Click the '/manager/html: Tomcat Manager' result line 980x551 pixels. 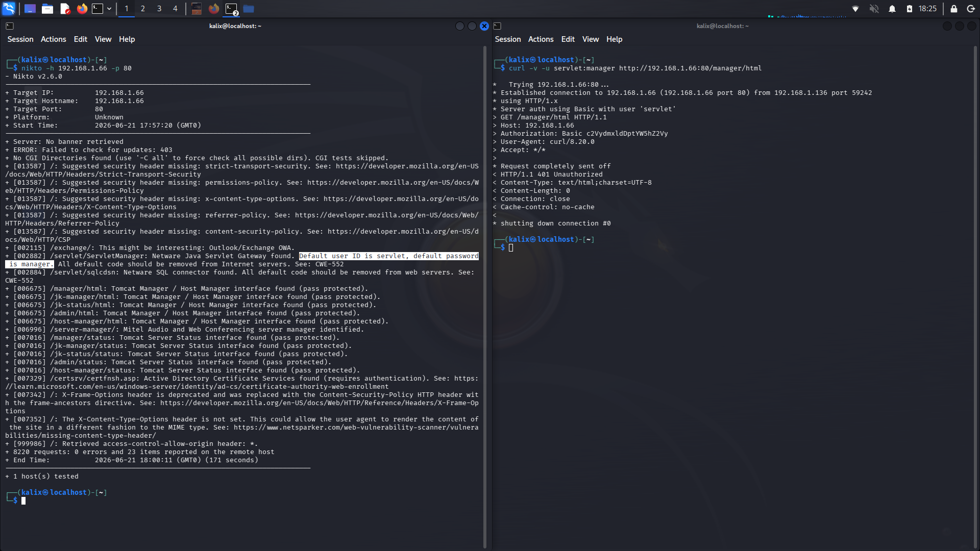(x=186, y=289)
